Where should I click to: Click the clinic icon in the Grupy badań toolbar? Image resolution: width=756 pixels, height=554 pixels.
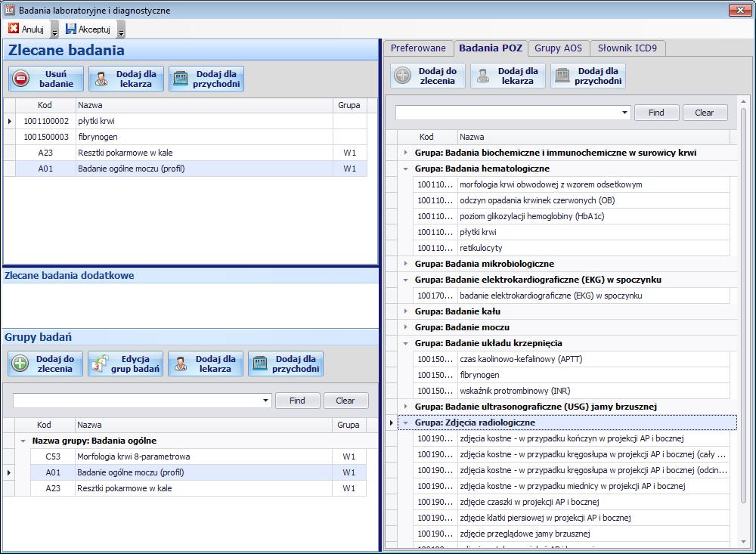tap(260, 364)
